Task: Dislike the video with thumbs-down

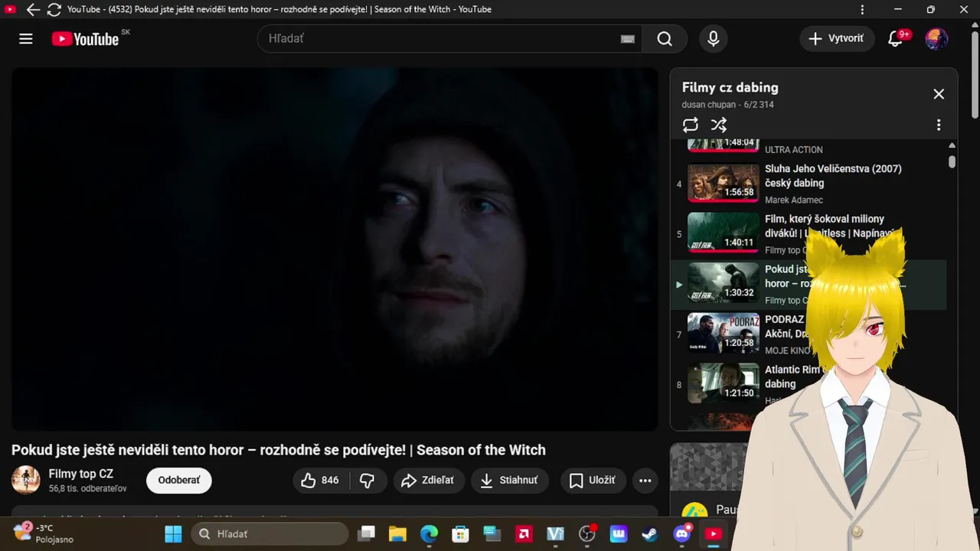Action: [x=367, y=481]
